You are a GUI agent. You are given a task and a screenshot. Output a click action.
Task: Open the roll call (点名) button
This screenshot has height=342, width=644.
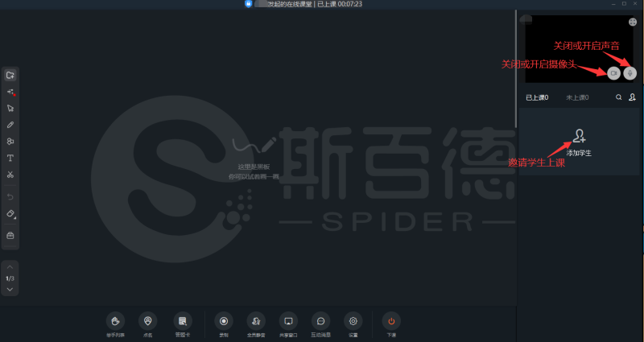tap(147, 320)
